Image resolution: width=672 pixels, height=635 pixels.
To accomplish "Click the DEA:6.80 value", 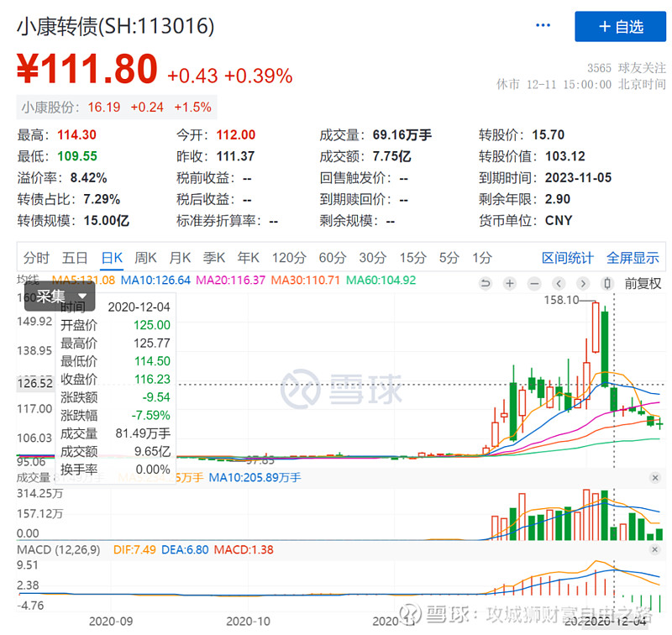I will click(185, 549).
